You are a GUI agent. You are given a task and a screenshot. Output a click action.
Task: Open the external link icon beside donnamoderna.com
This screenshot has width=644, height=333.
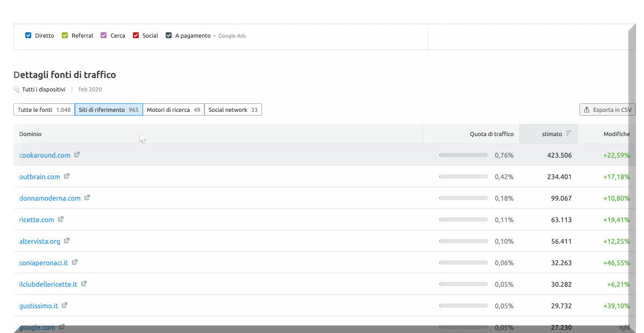(87, 197)
